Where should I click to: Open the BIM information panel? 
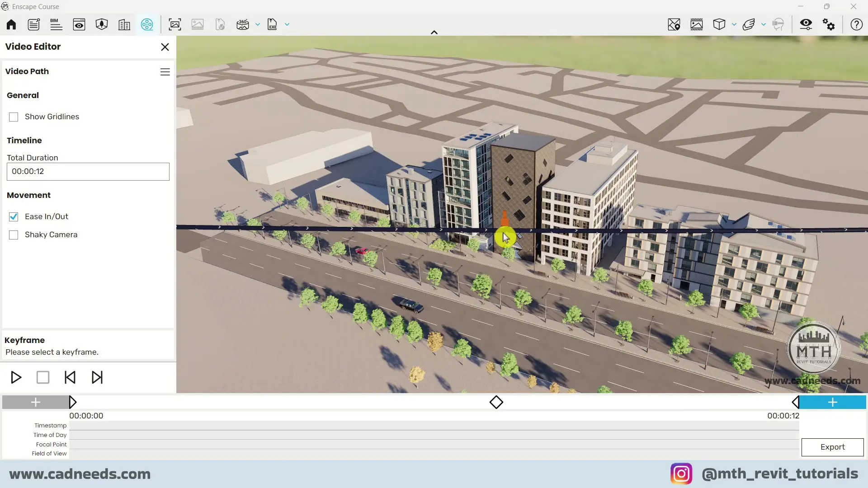pos(56,24)
